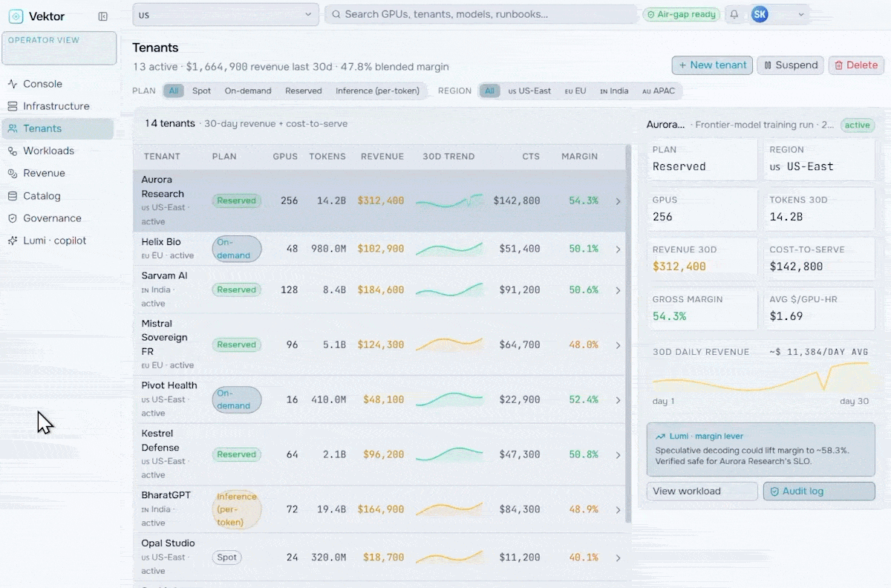The width and height of the screenshot is (891, 588).
Task: Expand Helix Bio row chevron
Action: pos(618,249)
